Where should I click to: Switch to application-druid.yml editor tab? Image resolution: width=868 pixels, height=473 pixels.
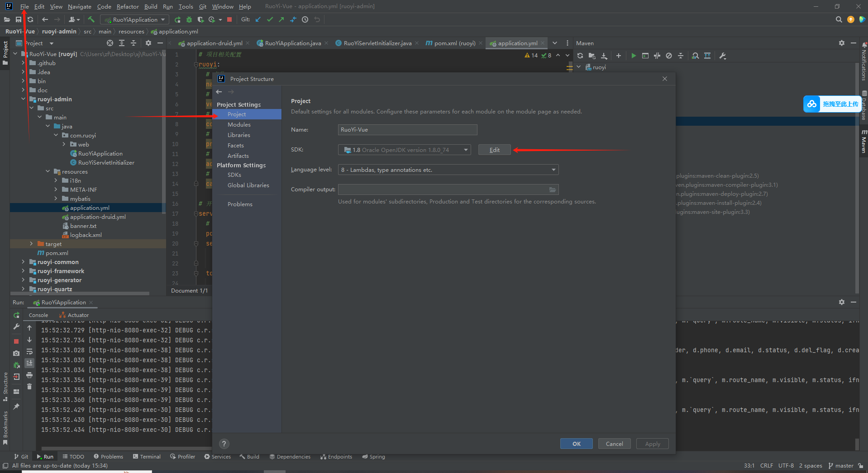coord(214,43)
